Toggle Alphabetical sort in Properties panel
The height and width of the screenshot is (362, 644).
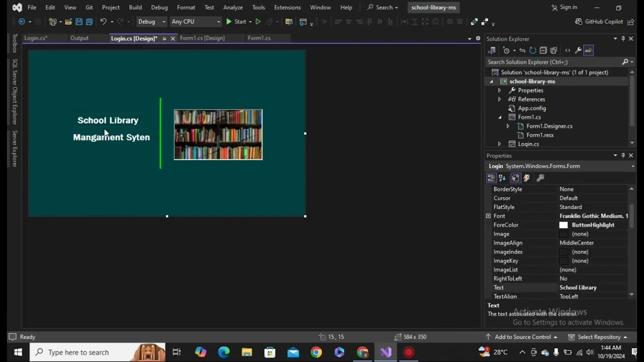coord(502,178)
